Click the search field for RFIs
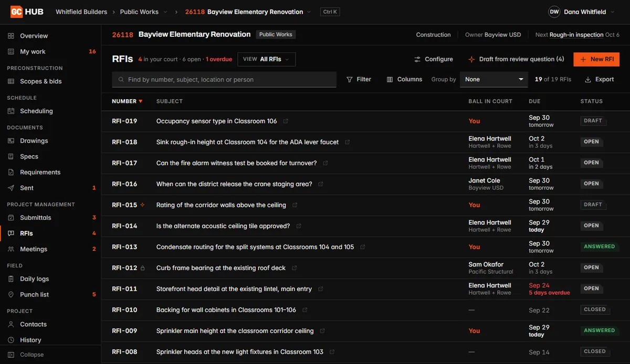The image size is (630, 364). (224, 80)
